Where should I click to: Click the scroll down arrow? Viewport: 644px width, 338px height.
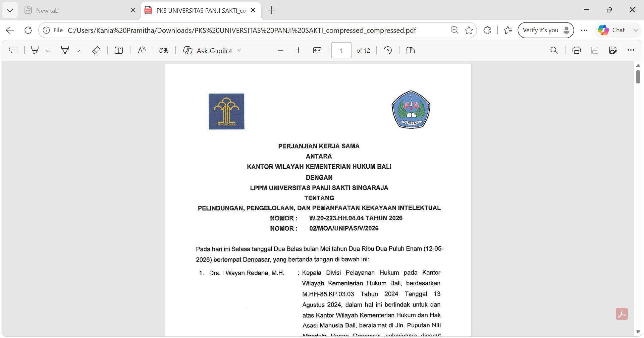click(x=638, y=332)
